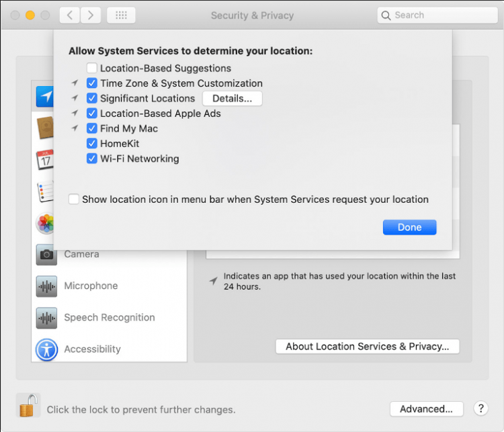Screen dimensions: 504x432
Task: Select the Contacts sidebar icon
Action: 45,128
